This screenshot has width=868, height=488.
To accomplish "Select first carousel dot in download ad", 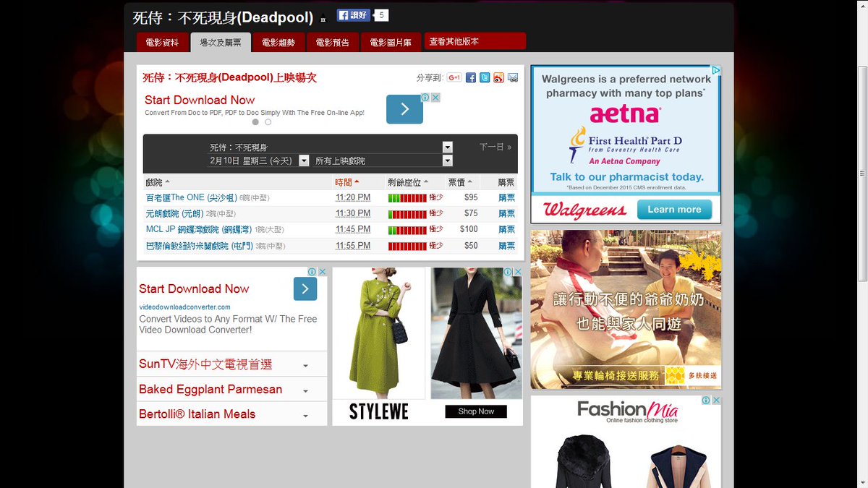I will click(255, 122).
